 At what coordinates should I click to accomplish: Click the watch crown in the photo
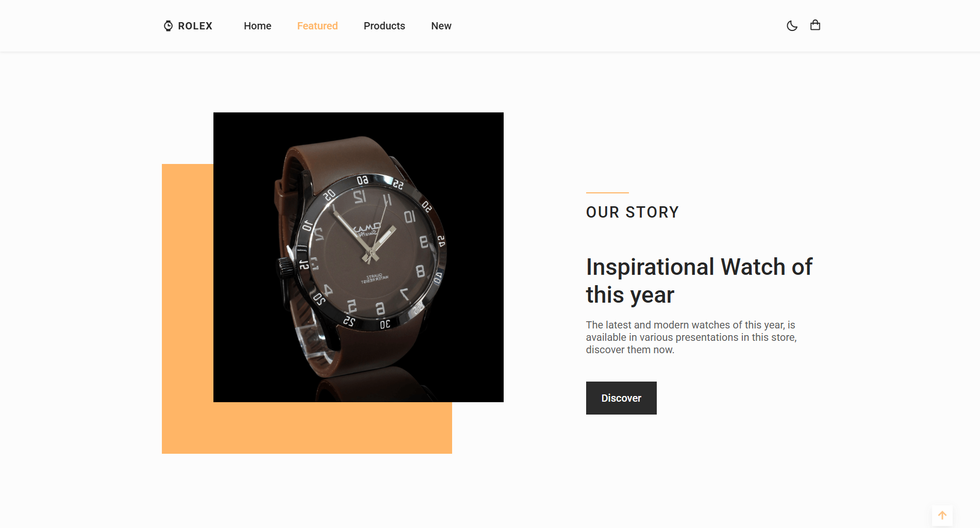285,267
